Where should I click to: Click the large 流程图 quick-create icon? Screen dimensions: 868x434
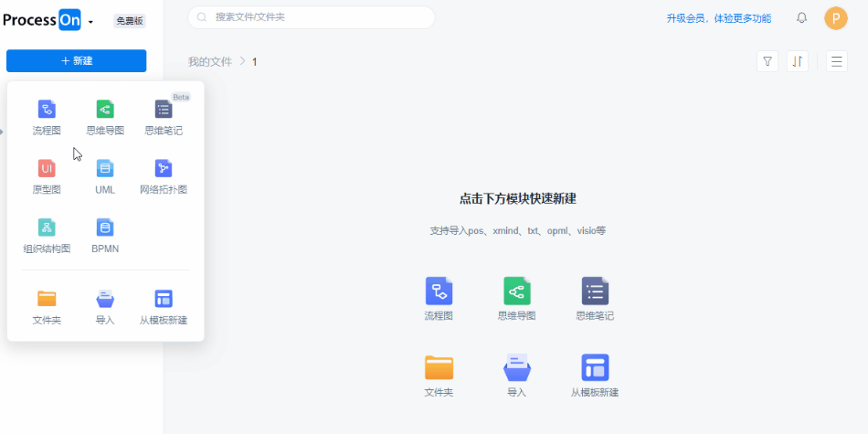coord(439,291)
